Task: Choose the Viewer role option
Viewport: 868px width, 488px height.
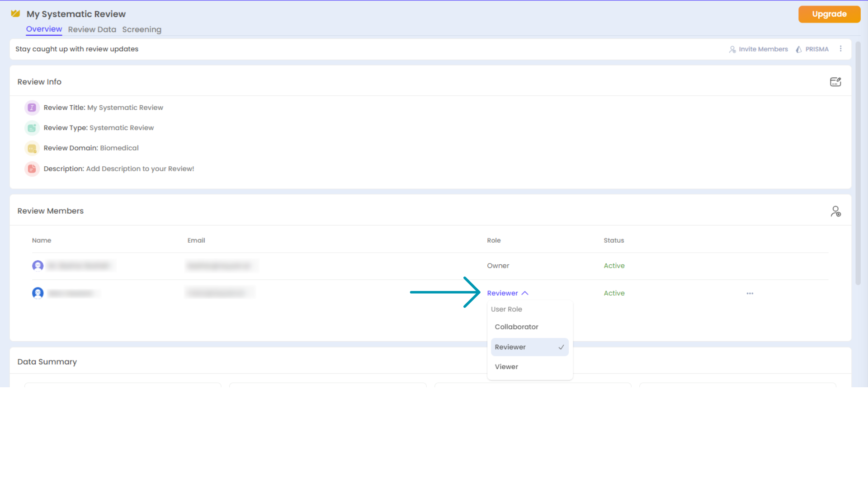Action: coord(506,367)
